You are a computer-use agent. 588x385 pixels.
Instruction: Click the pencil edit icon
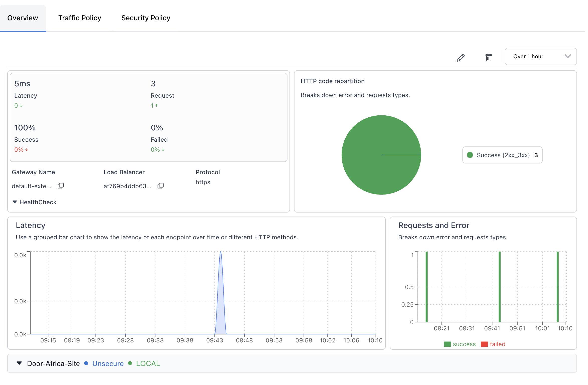[460, 58]
